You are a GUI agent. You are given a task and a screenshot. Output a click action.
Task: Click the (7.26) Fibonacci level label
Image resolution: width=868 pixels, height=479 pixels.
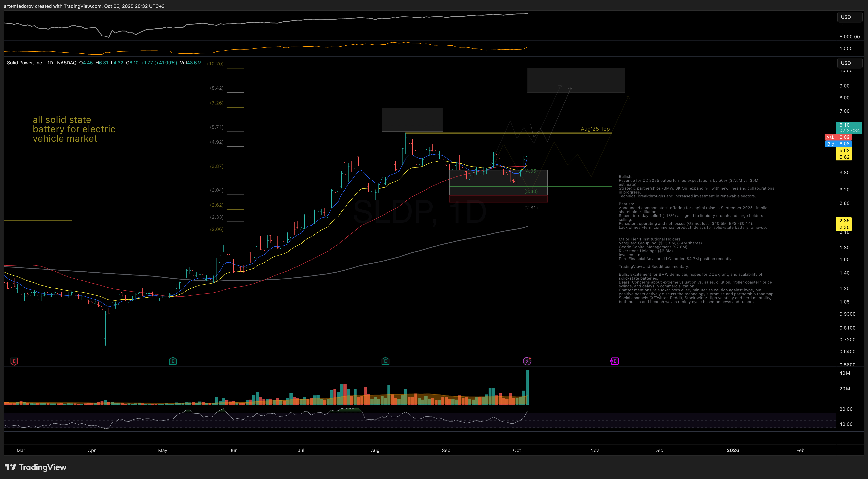click(217, 103)
